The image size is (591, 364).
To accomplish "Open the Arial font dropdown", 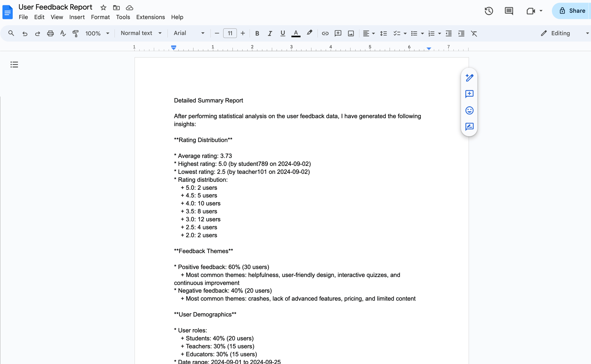I will point(189,33).
